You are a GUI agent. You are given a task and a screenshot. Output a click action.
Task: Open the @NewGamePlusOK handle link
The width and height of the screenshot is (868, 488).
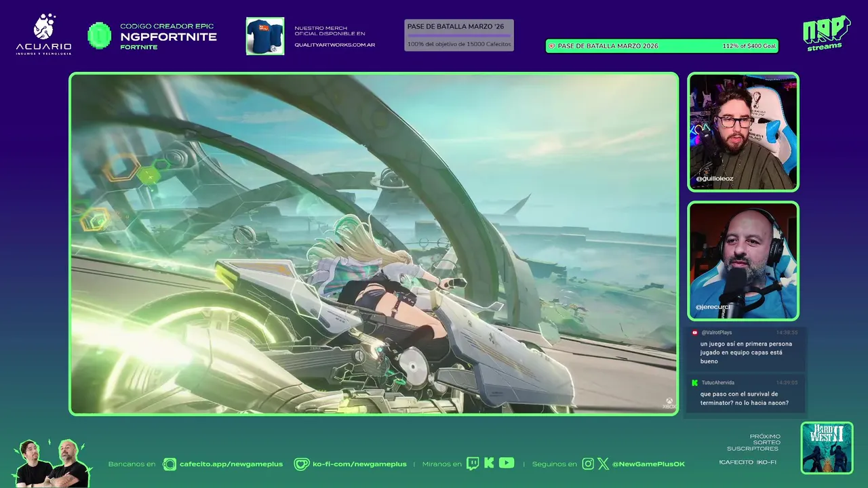click(648, 464)
